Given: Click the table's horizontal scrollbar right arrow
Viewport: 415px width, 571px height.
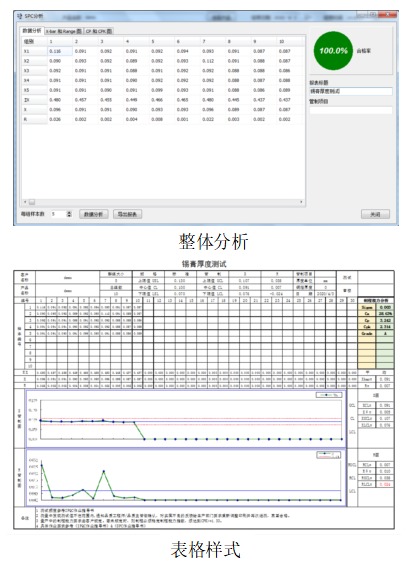Looking at the screenshot, I should tap(301, 202).
